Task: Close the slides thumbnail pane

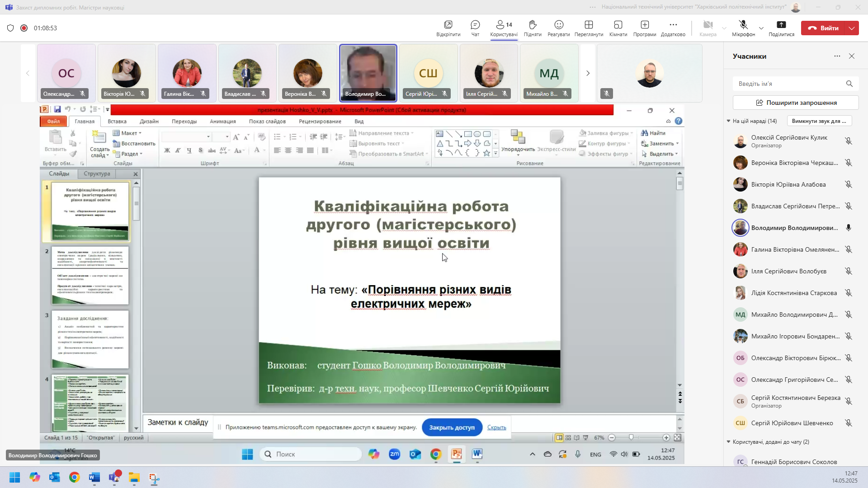Action: pyautogui.click(x=136, y=174)
